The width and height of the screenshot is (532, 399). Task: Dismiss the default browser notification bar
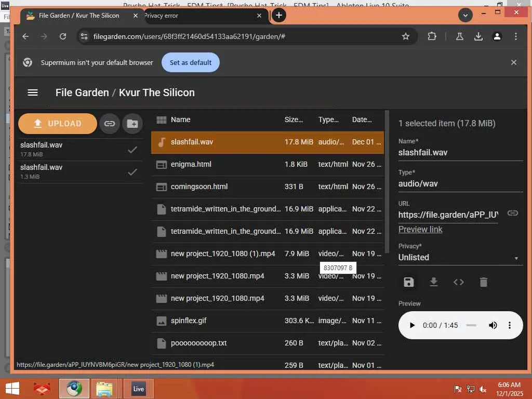tap(514, 62)
